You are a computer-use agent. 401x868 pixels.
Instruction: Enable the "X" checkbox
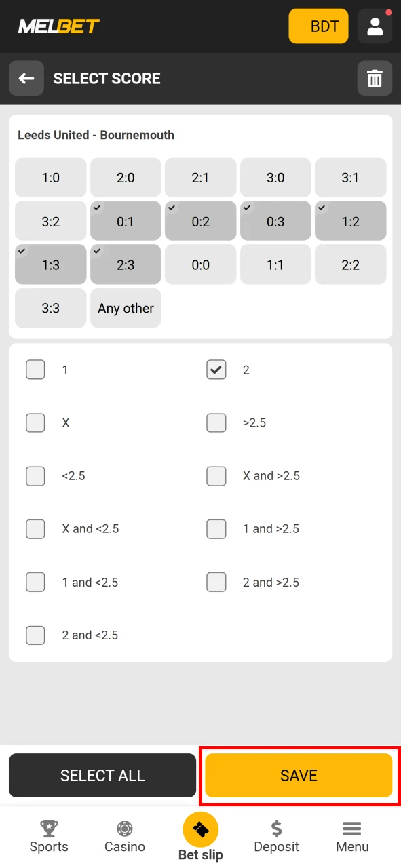click(x=35, y=422)
